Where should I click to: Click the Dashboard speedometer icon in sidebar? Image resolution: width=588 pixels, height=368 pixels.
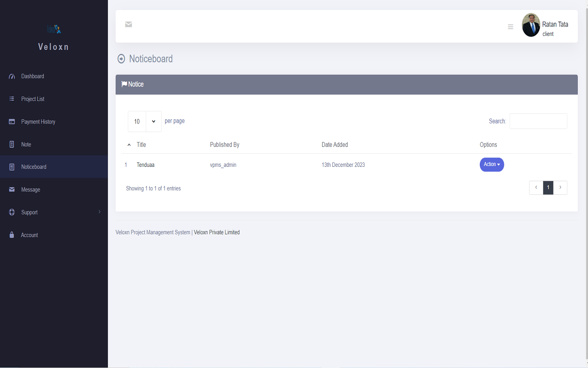[x=11, y=76]
